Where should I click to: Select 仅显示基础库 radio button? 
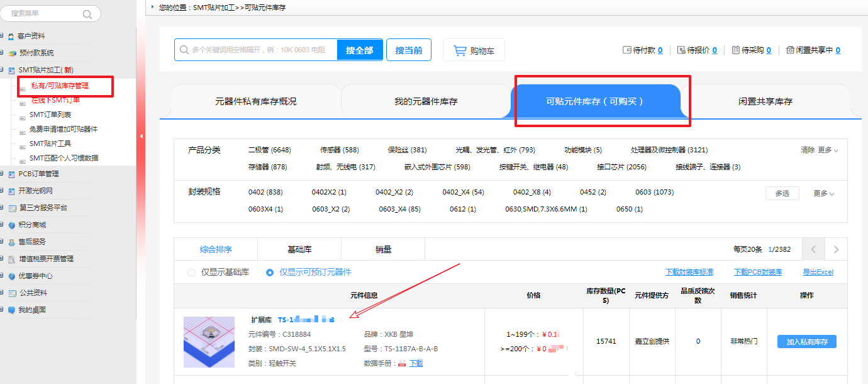(192, 273)
